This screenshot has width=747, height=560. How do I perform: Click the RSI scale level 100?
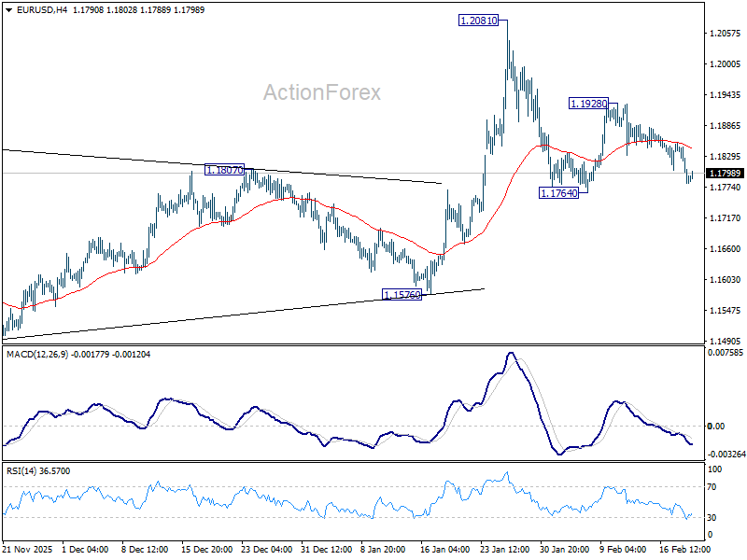[714, 469]
